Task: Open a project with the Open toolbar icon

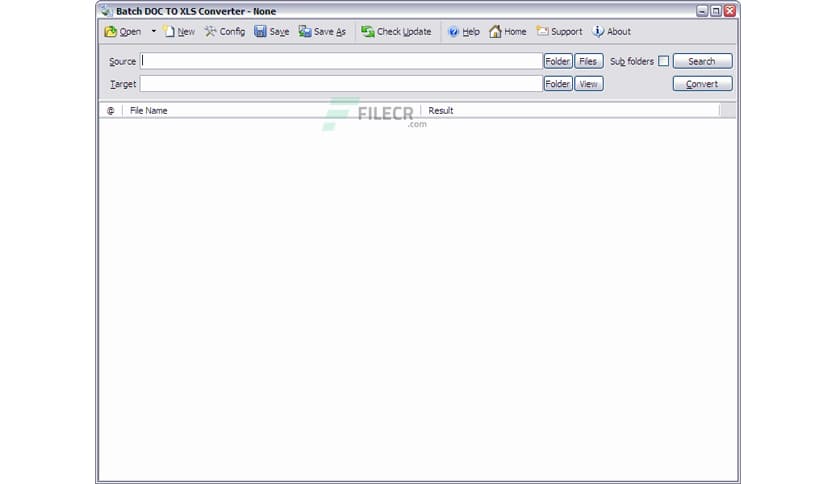Action: tap(123, 32)
